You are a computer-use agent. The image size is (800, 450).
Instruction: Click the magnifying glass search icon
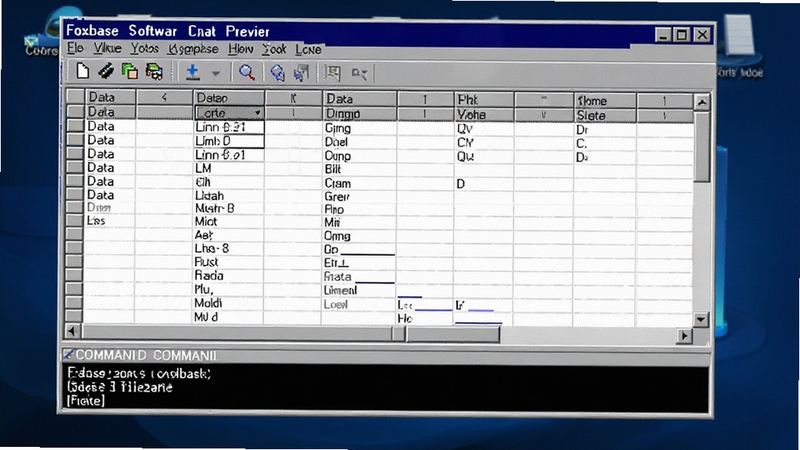click(246, 72)
